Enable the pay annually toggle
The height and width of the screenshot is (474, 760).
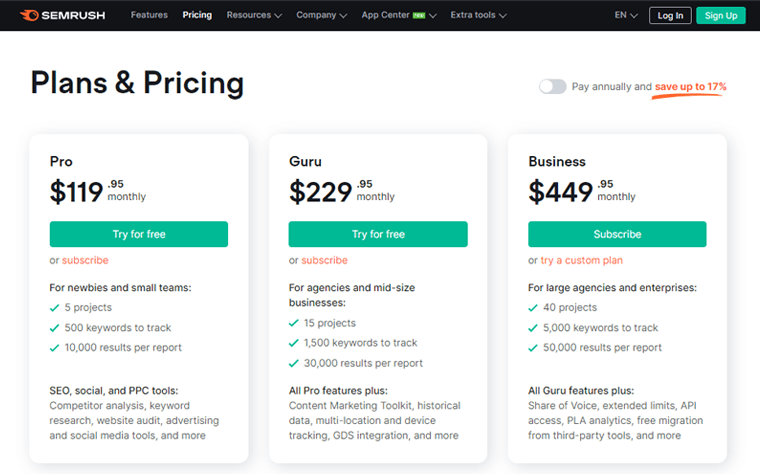coord(553,87)
